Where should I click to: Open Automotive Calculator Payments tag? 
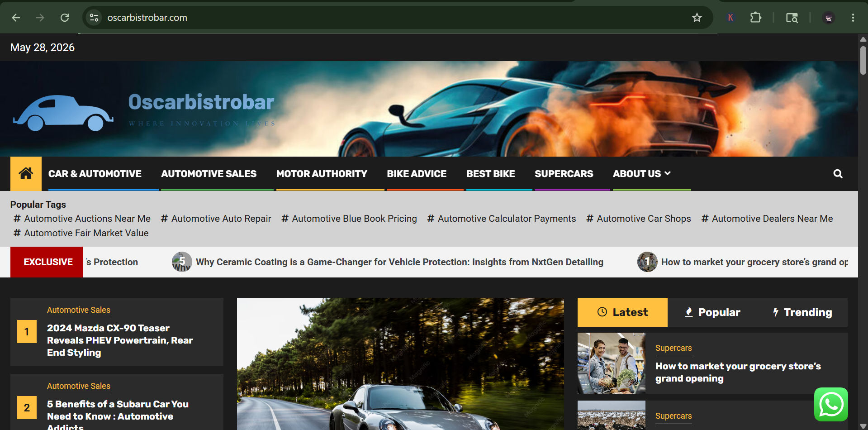pyautogui.click(x=501, y=219)
